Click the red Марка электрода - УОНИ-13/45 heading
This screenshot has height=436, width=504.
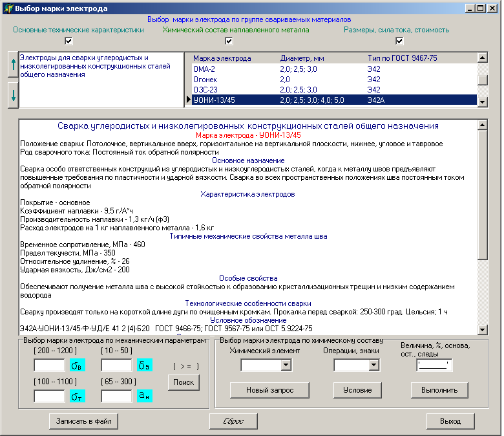(248, 135)
